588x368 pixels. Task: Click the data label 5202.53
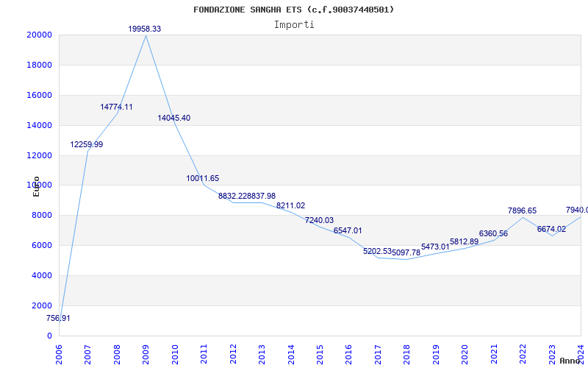pyautogui.click(x=377, y=251)
